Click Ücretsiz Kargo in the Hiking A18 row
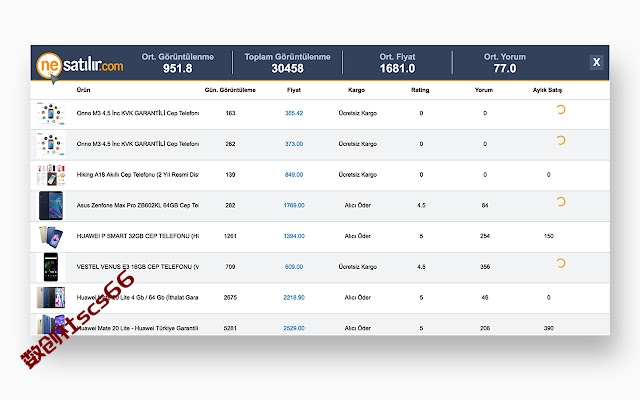 [358, 175]
